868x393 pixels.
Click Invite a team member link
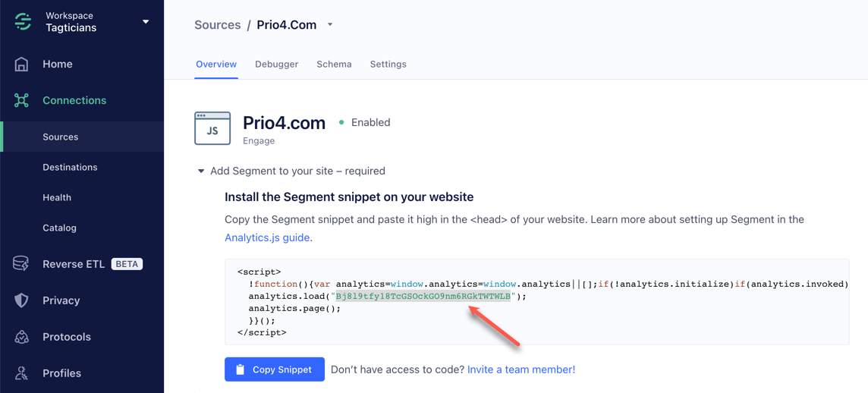click(x=520, y=369)
